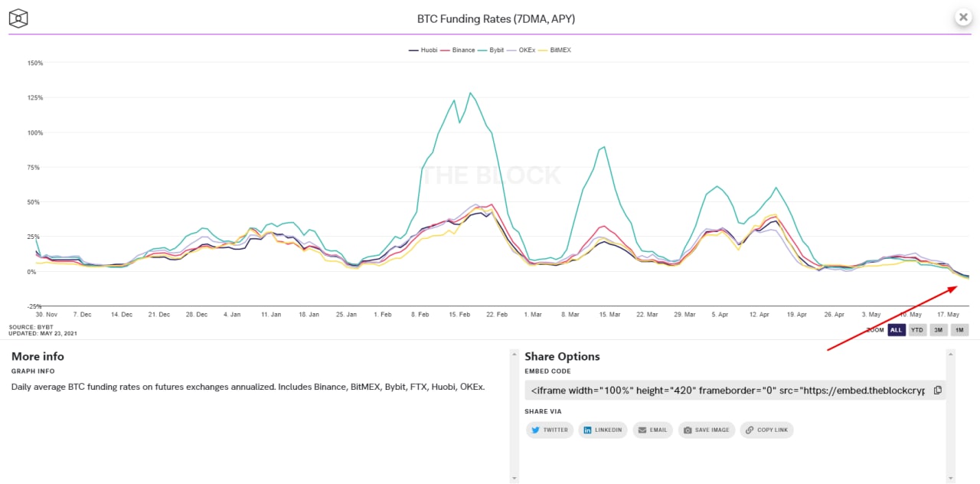Select 1M zoom range
Image resolution: width=980 pixels, height=484 pixels.
959,330
